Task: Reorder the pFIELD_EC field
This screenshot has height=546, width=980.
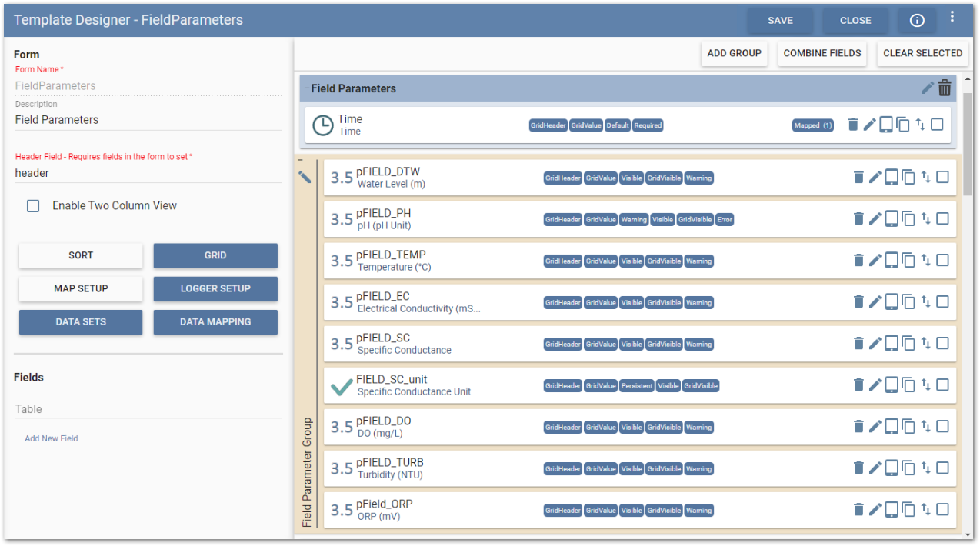Action: coord(926,301)
